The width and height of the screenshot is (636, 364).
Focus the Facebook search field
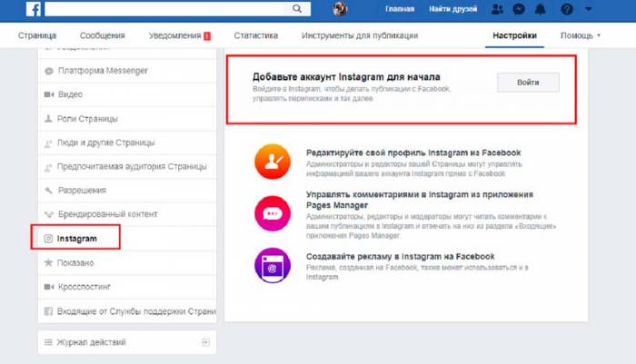(x=164, y=9)
